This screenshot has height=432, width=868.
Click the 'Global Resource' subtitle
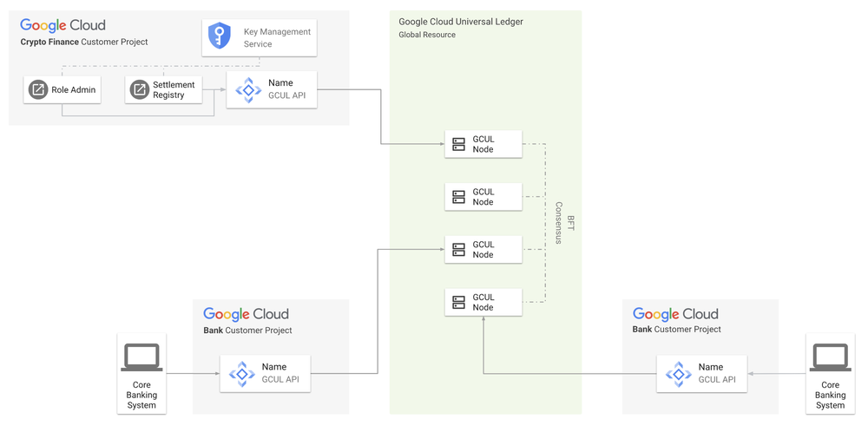tap(427, 35)
